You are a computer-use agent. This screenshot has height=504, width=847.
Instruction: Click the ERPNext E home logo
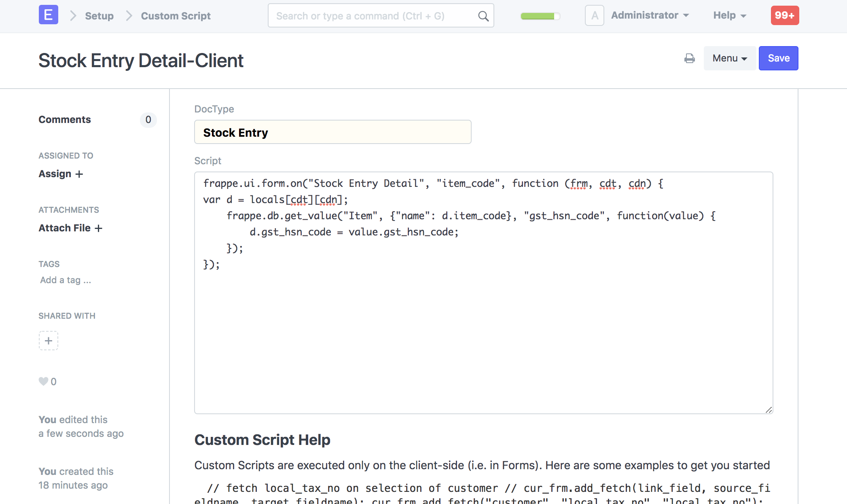click(x=48, y=15)
